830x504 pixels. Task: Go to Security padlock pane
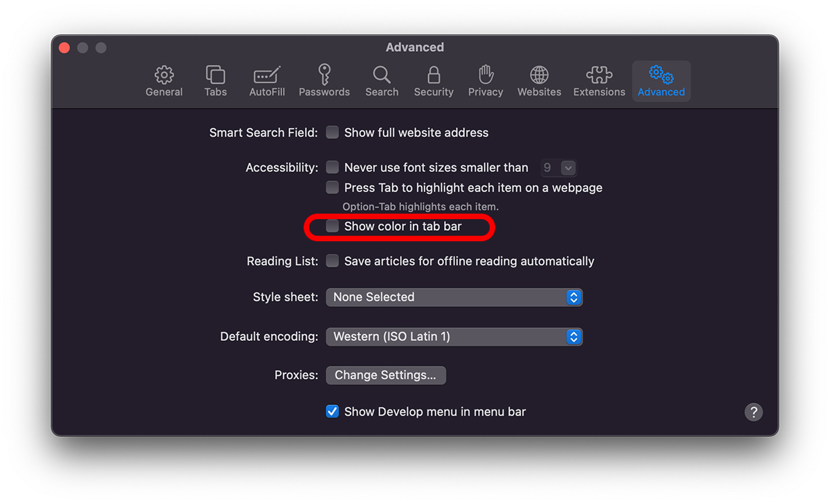[x=434, y=81]
